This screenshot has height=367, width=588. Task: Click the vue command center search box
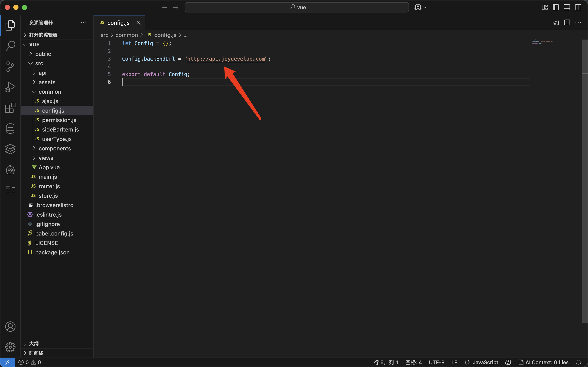[297, 8]
